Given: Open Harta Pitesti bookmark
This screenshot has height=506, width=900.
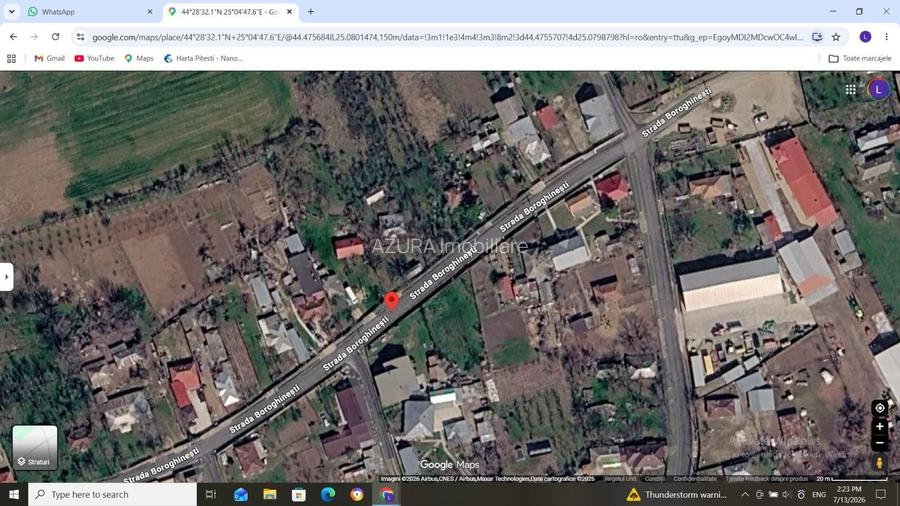Looking at the screenshot, I should point(203,59).
